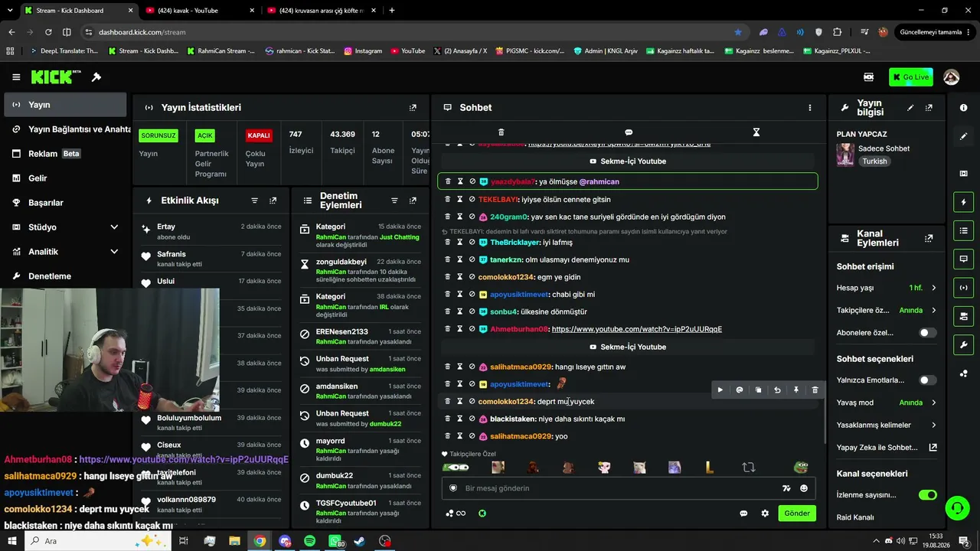The image size is (980, 551).
Task: Toggle the Yalnızca Emotlarla switch
Action: [x=928, y=380]
